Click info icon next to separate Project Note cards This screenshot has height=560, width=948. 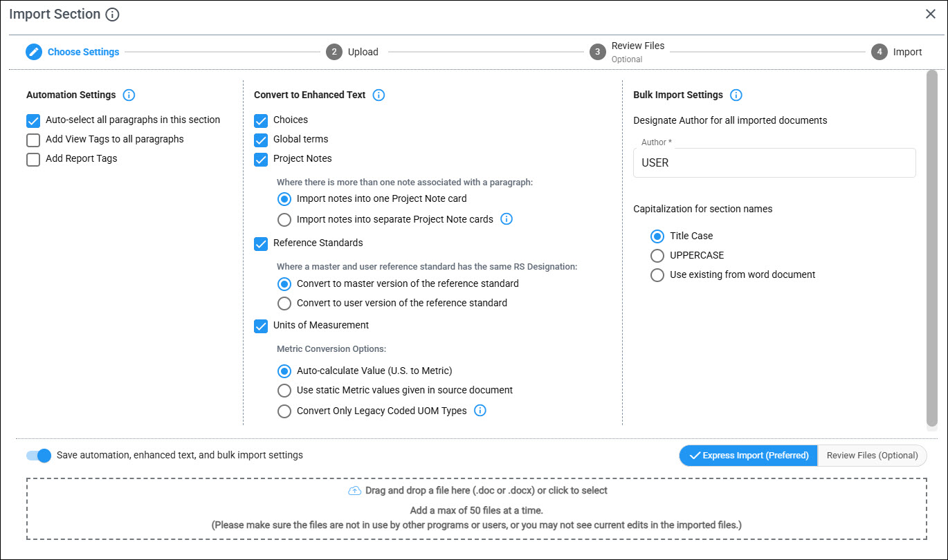pyautogui.click(x=507, y=219)
